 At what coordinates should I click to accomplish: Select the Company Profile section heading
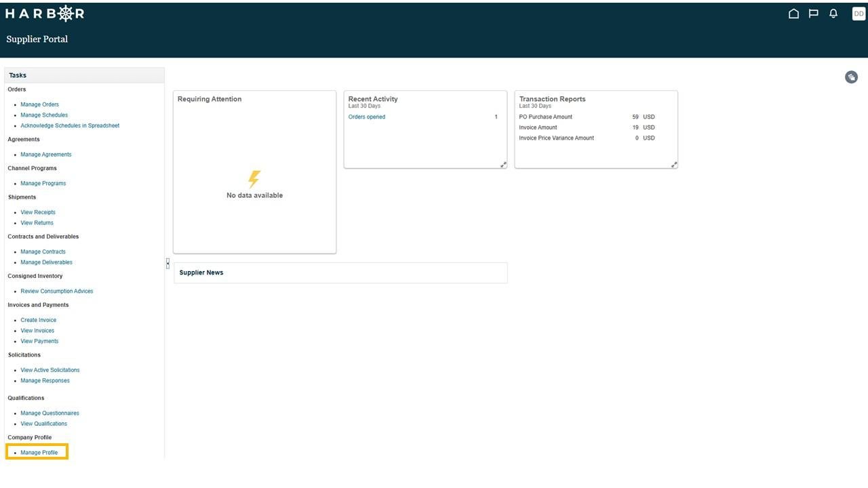[x=30, y=438]
